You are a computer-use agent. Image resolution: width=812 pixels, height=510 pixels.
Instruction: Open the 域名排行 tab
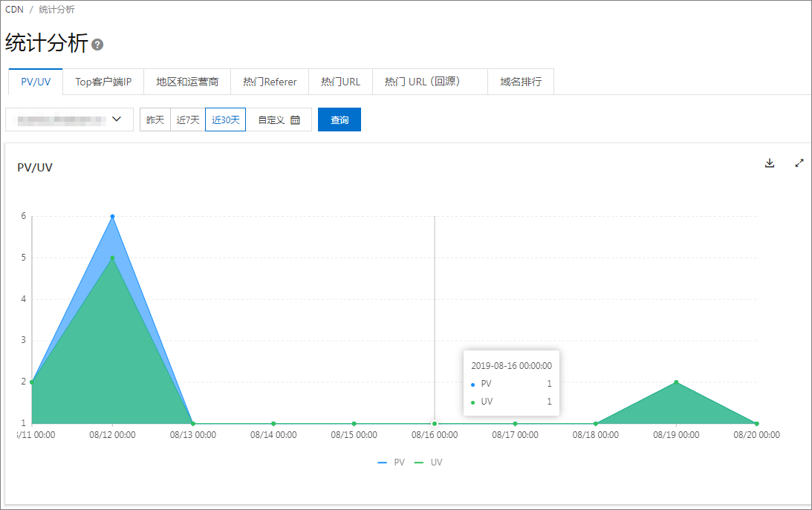(521, 82)
